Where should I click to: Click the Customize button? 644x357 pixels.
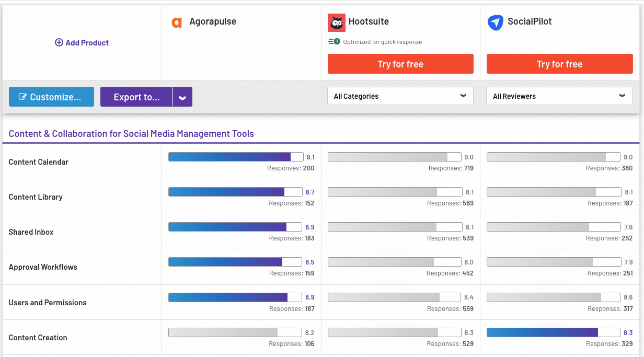point(51,96)
